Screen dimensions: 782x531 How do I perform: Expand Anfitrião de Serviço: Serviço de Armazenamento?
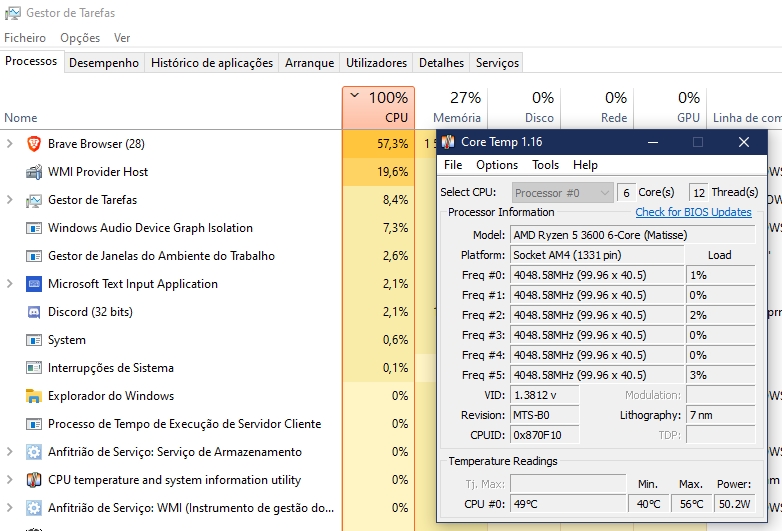(9, 451)
